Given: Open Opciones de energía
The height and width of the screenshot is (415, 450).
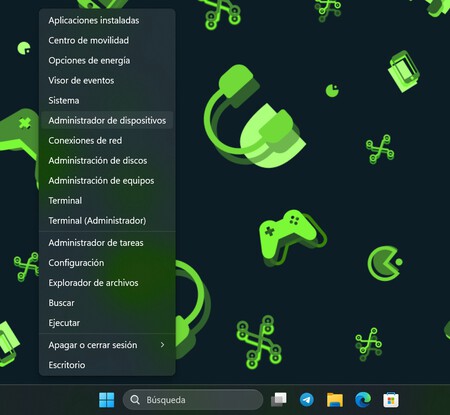Looking at the screenshot, I should click(107, 60).
